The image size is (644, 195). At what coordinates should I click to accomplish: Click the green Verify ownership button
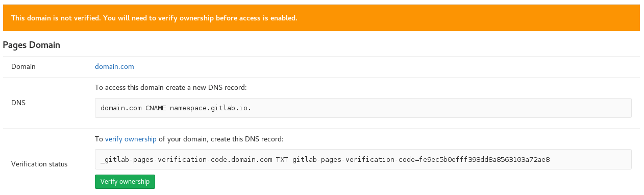125,182
